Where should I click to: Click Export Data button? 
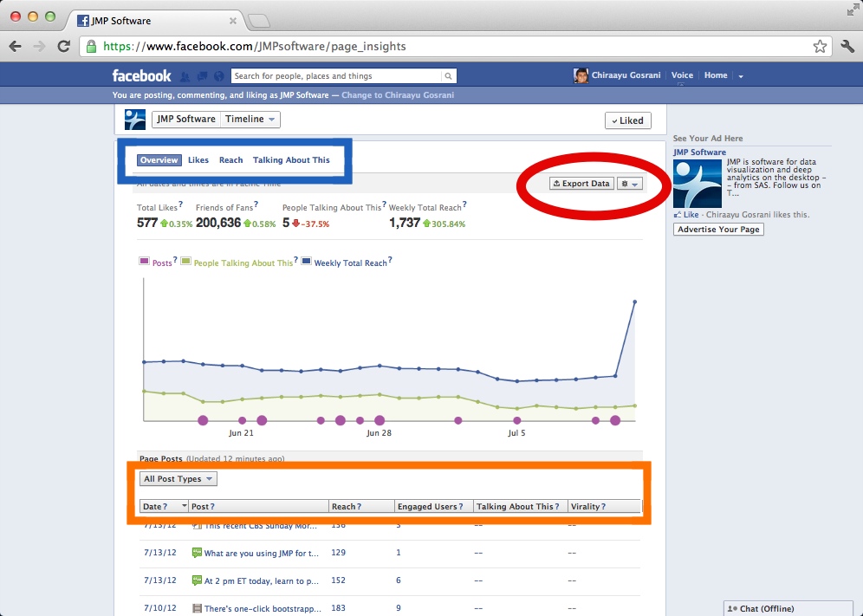pyautogui.click(x=581, y=184)
